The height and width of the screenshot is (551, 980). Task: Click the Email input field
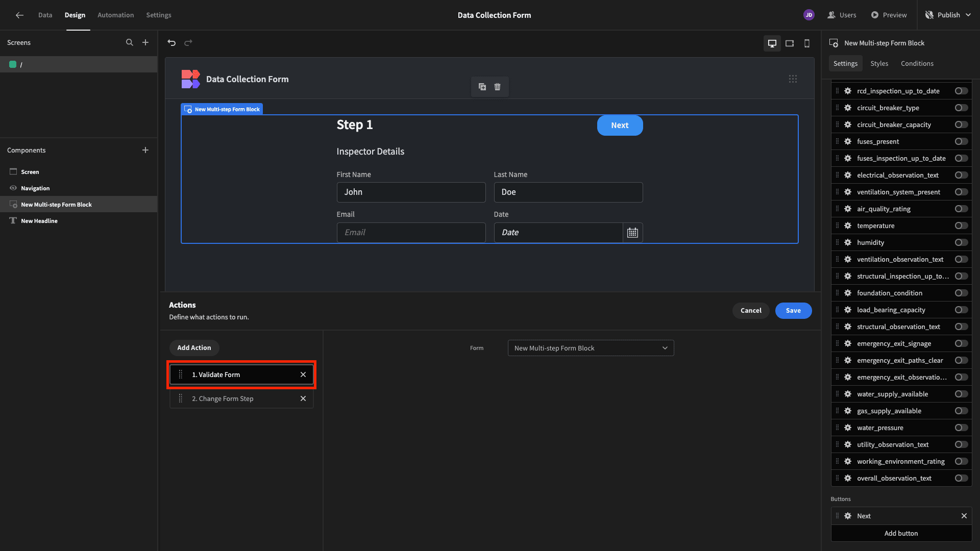[x=411, y=233]
